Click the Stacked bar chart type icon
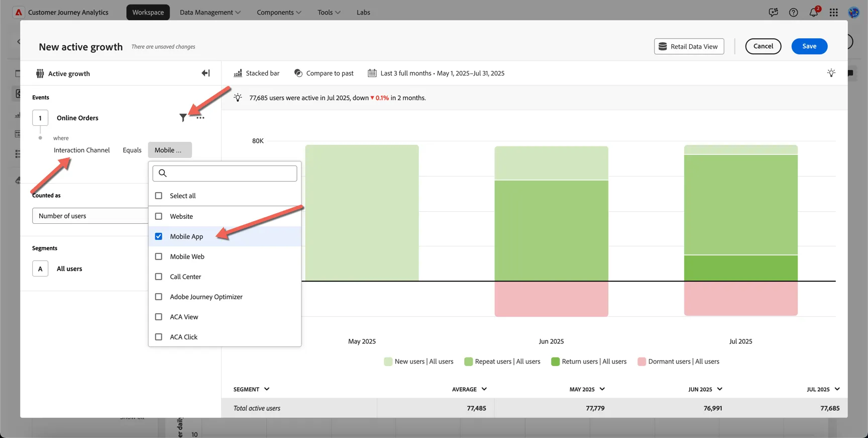868x438 pixels. pyautogui.click(x=238, y=73)
